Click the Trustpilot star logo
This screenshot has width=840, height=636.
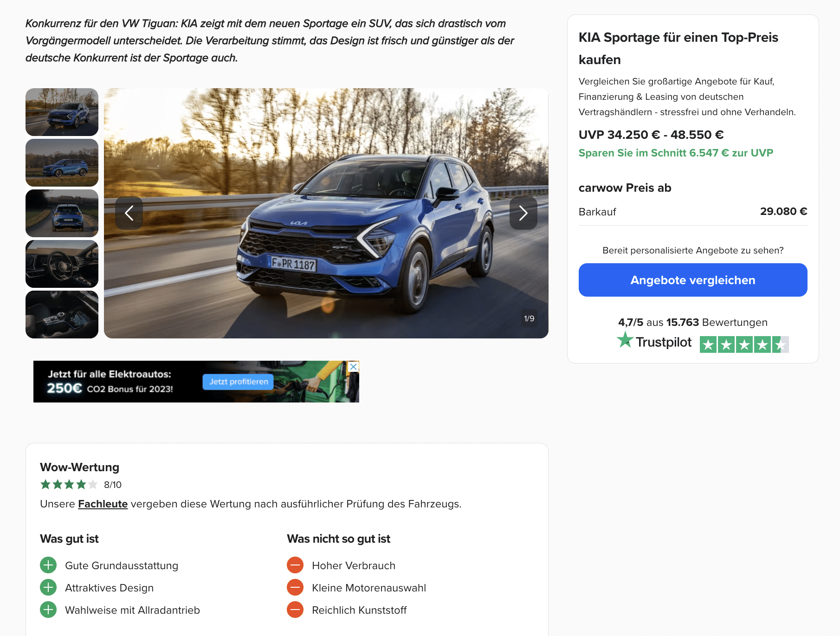625,340
